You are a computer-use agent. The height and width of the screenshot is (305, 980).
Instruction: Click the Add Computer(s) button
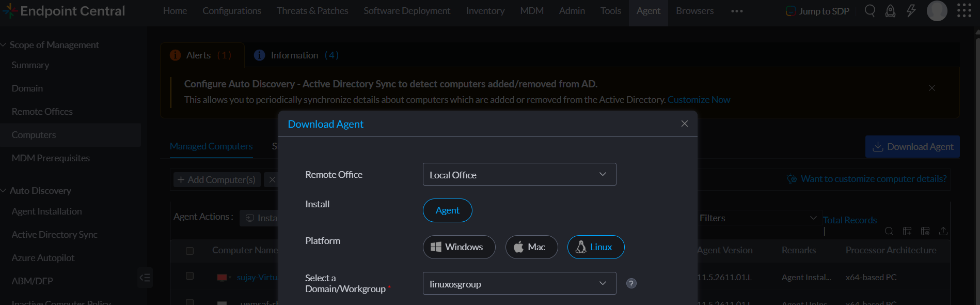point(217,179)
